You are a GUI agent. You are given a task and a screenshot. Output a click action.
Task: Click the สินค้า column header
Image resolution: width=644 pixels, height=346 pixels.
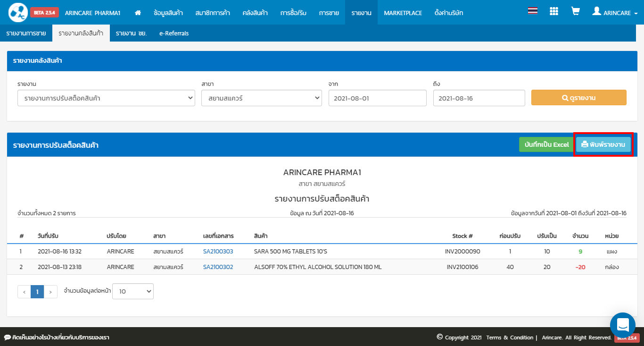(x=261, y=236)
